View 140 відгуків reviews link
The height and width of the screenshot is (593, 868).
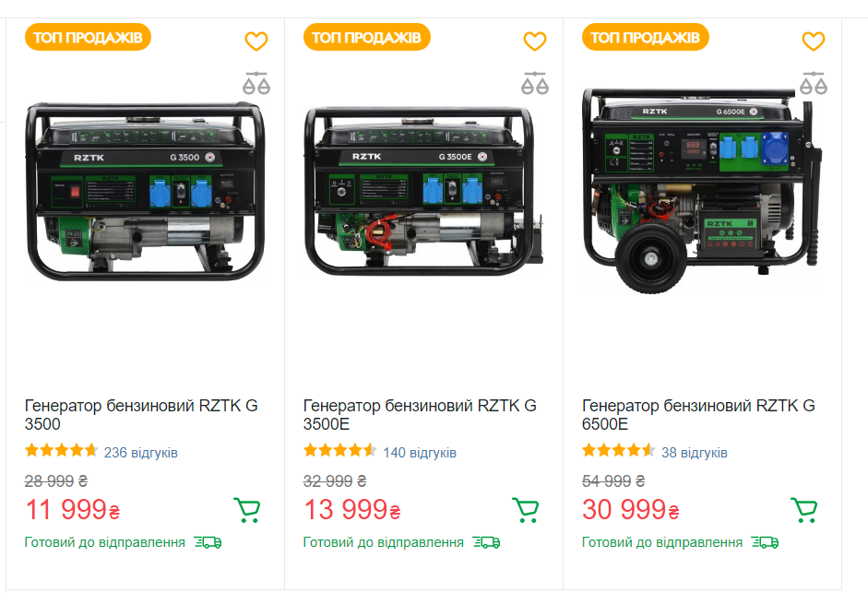pyautogui.click(x=420, y=453)
